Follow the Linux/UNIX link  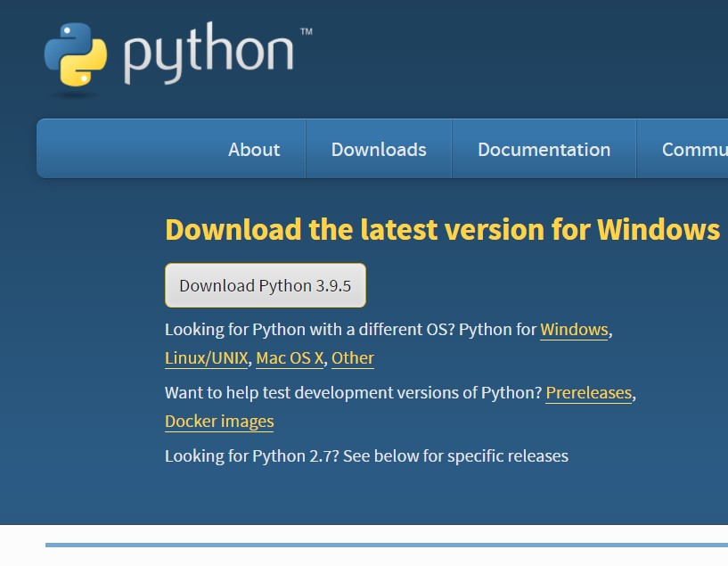pyautogui.click(x=207, y=358)
